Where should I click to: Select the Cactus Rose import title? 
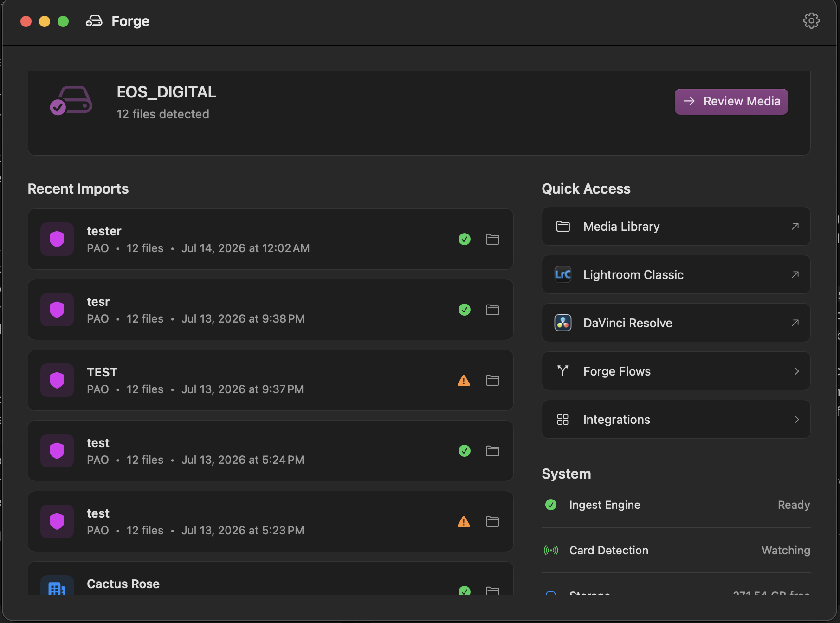pos(123,584)
